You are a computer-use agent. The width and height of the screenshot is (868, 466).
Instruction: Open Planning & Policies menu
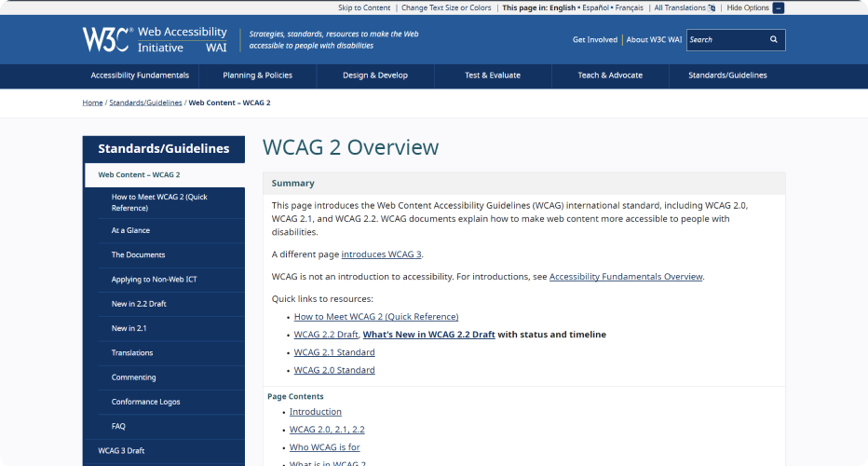tap(257, 75)
